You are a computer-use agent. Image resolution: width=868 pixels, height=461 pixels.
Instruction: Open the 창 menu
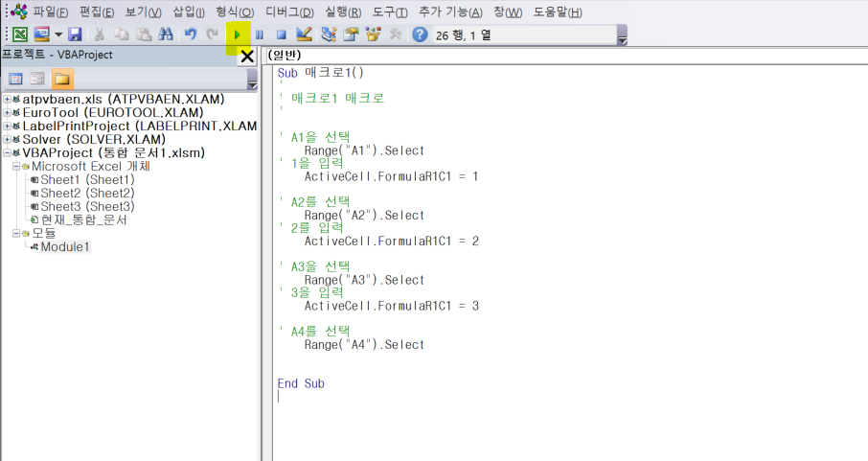(x=508, y=12)
